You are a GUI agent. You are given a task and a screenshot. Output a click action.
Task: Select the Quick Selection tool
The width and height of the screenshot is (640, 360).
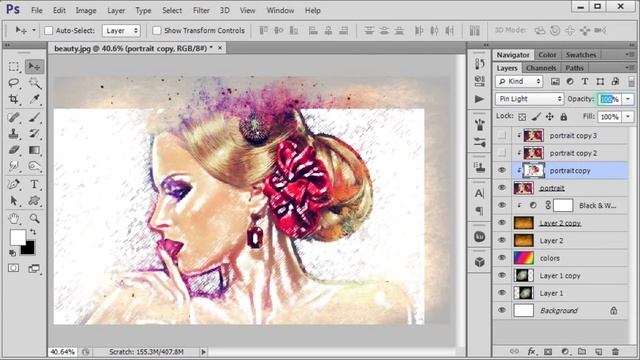pos(34,83)
